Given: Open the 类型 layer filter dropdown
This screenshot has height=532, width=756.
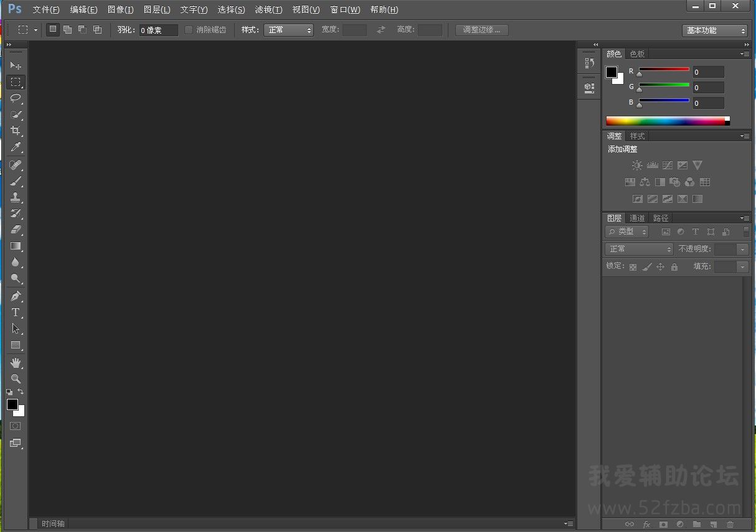Looking at the screenshot, I should pyautogui.click(x=626, y=231).
